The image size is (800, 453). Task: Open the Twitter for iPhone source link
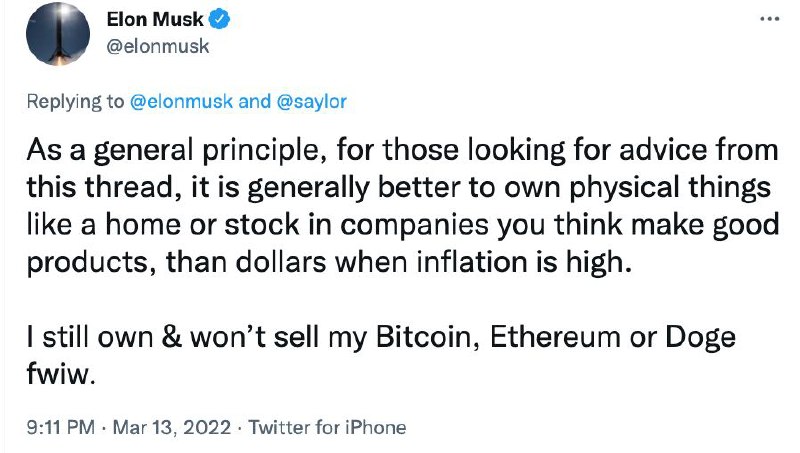[327, 427]
